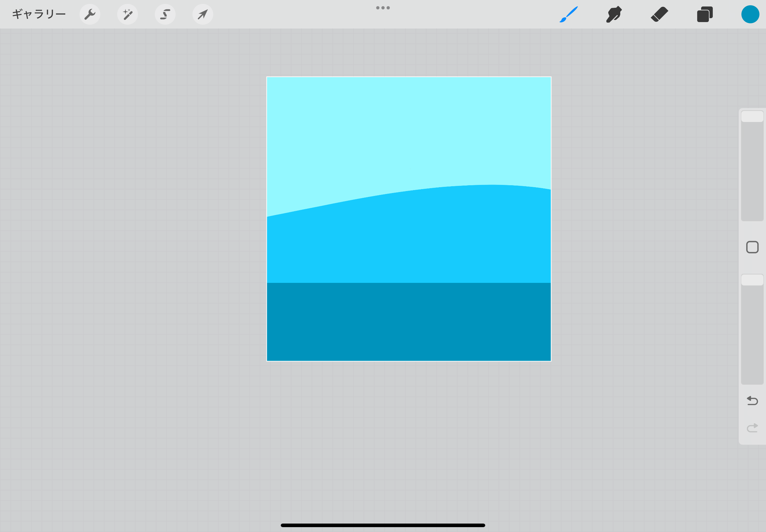Click the brush size slider handle
Screen dimensions: 766x532
[x=752, y=117]
